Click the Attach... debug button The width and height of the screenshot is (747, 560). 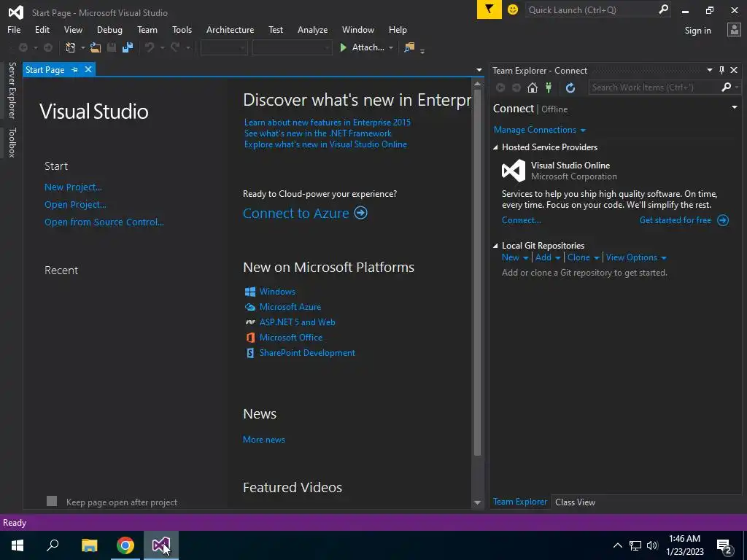(x=362, y=47)
